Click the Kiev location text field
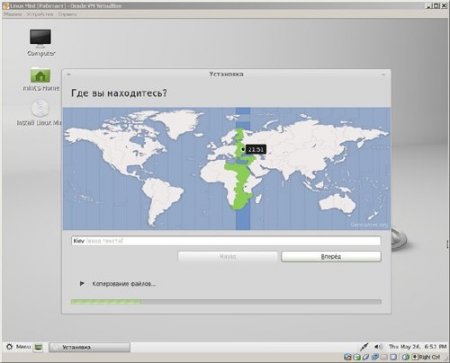This screenshot has width=450, height=363. click(226, 241)
